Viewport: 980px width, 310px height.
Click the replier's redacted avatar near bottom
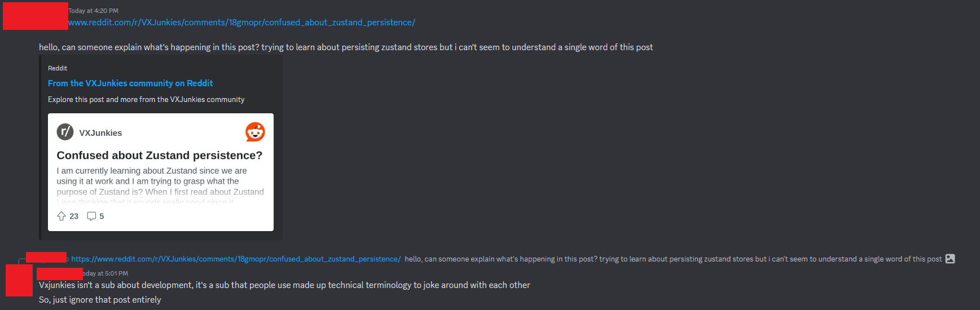tap(19, 280)
